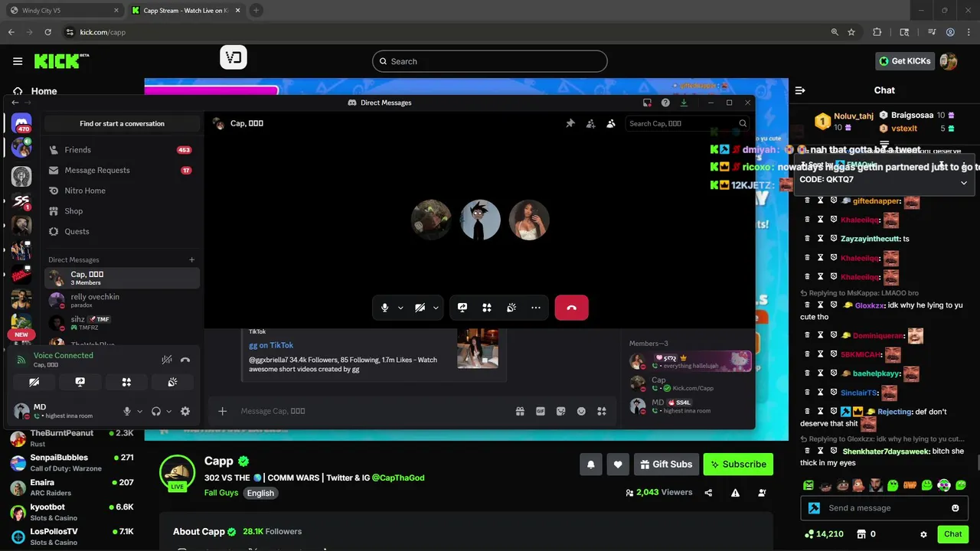Click the Discord download update icon
The width and height of the screenshot is (980, 551).
pyautogui.click(x=684, y=103)
